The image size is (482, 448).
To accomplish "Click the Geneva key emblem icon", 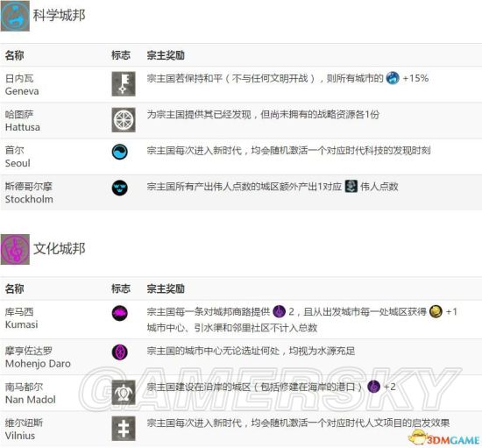I will coord(124,83).
